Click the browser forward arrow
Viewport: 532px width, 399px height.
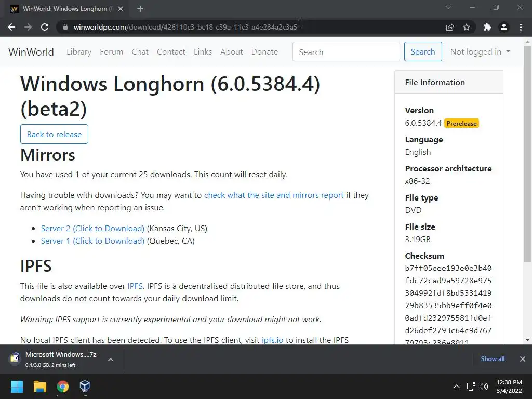tap(28, 27)
